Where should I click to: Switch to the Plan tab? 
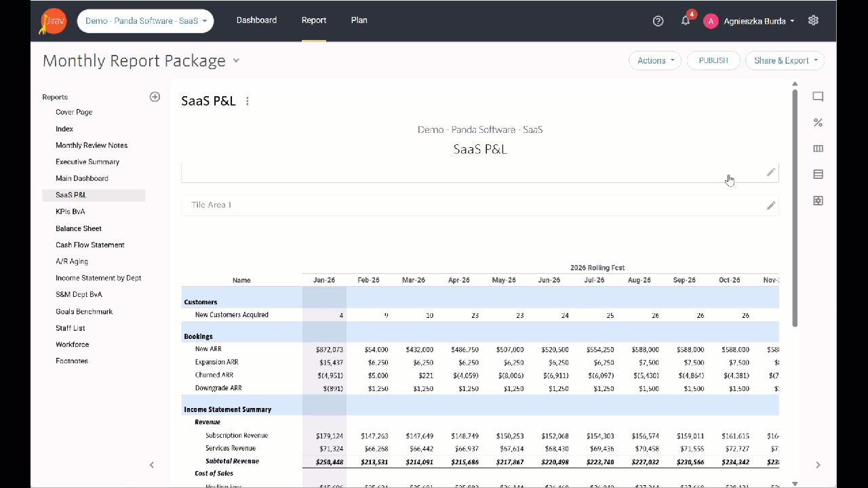tap(359, 20)
